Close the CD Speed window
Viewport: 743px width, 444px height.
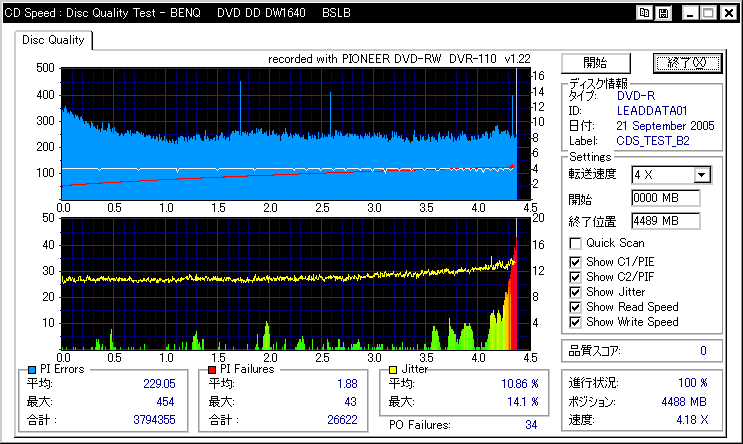(x=727, y=13)
